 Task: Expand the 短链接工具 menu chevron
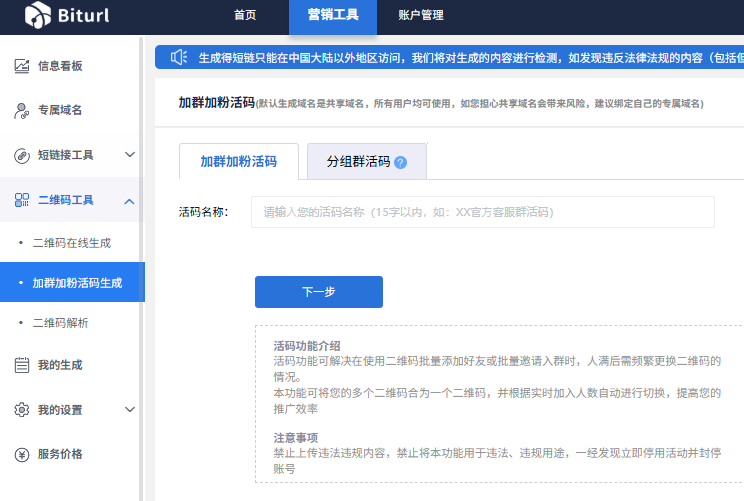(130, 155)
